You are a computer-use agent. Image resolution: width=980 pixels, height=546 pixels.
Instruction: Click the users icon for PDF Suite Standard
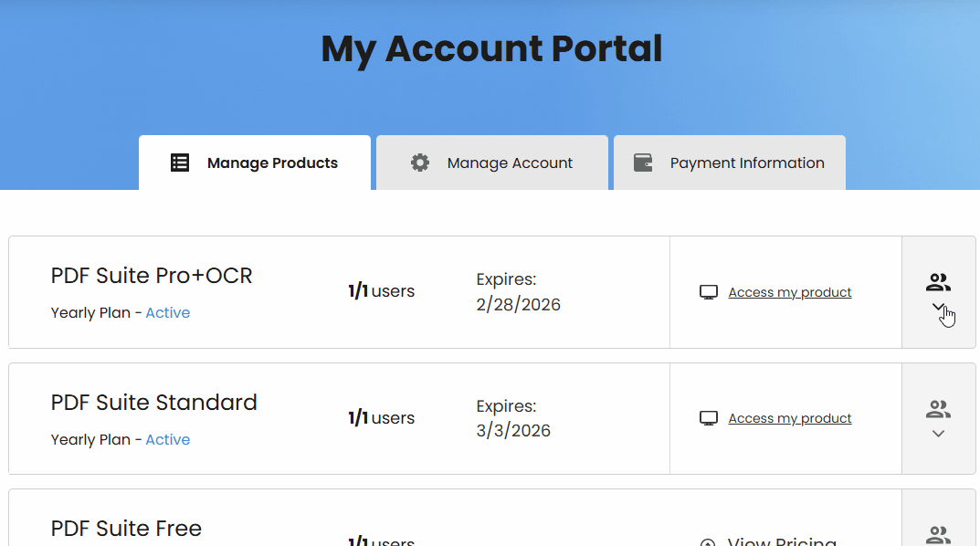tap(938, 409)
